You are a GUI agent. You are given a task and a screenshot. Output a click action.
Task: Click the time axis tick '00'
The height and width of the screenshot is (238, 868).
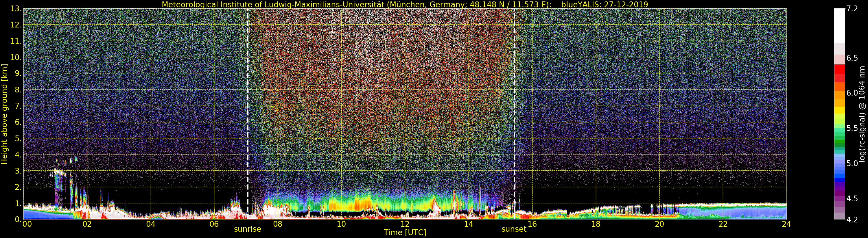coord(27,224)
